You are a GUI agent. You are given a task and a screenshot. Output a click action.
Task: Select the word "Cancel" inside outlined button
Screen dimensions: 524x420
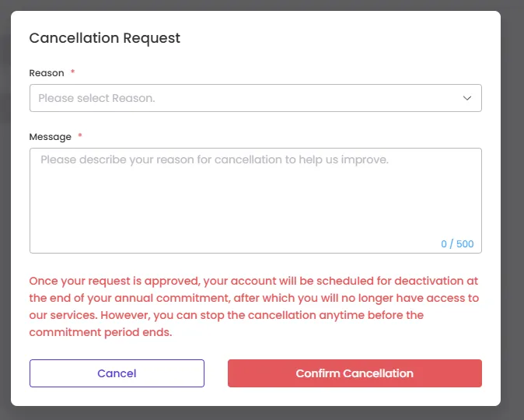(x=117, y=373)
